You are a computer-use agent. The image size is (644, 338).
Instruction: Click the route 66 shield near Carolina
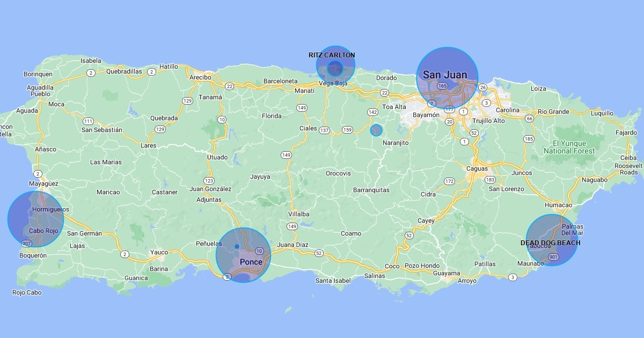530,118
